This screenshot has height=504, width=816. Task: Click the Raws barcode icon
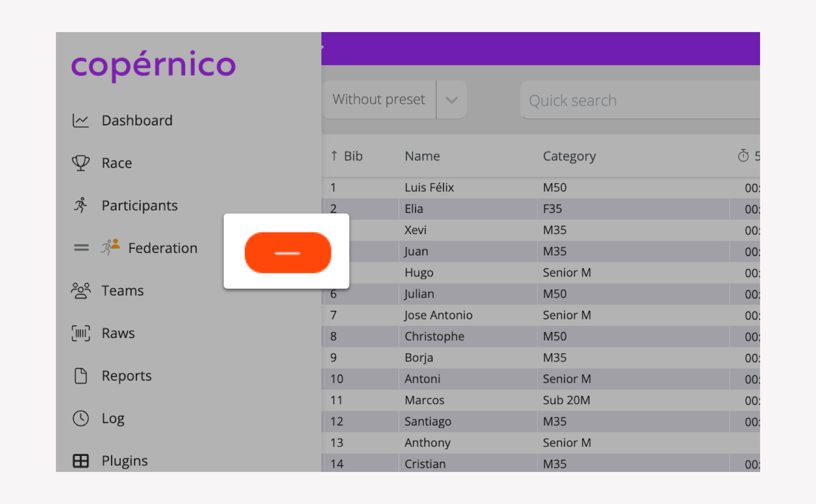point(81,333)
